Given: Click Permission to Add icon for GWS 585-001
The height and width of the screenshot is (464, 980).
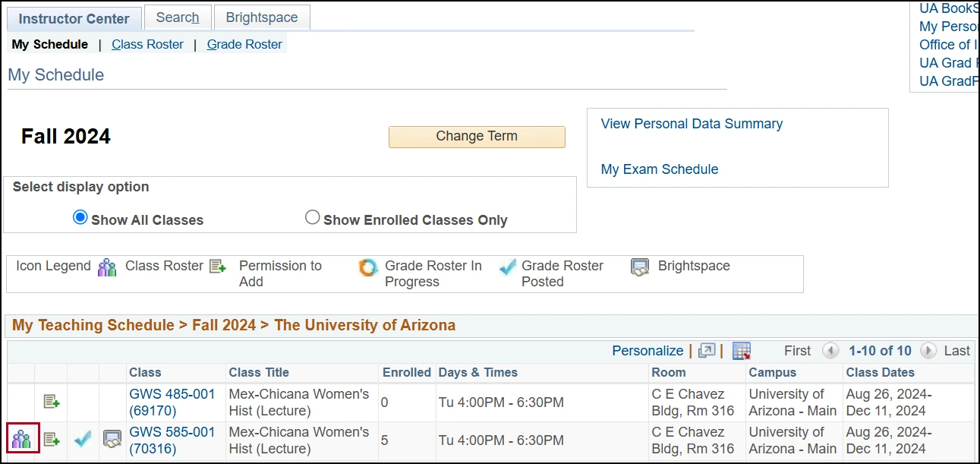Looking at the screenshot, I should coord(51,439).
